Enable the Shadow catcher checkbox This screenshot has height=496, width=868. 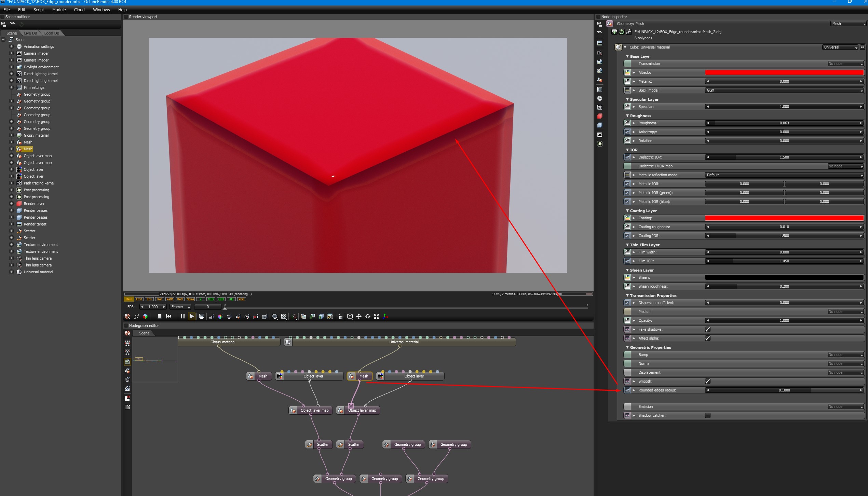[707, 415]
